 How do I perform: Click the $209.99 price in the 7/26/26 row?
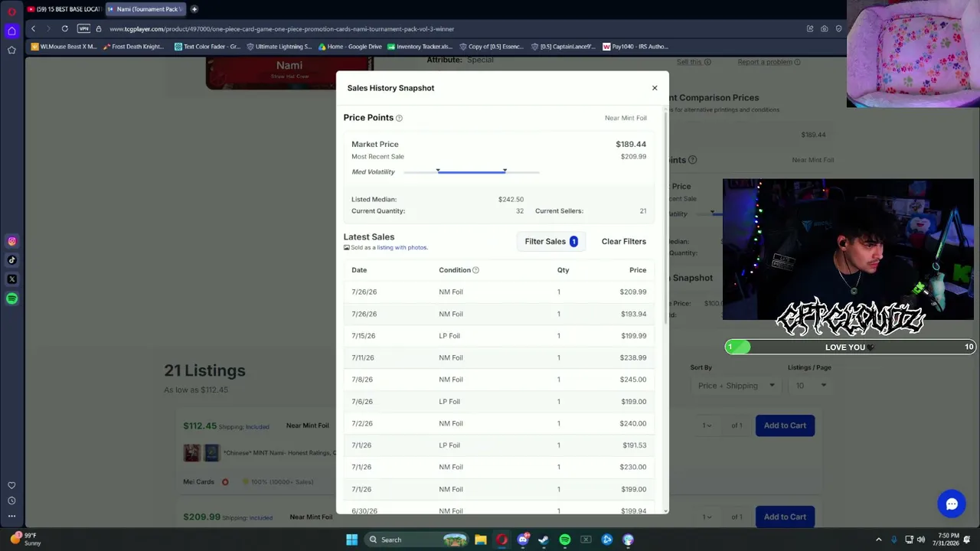coord(633,292)
